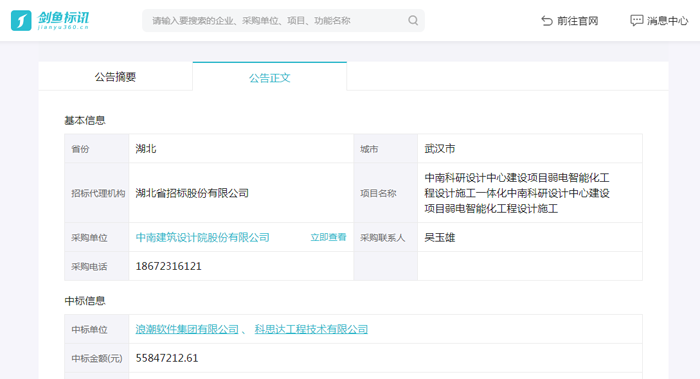This screenshot has width=700, height=379.
Task: Click the 消息中心 chat bubble icon
Action: pyautogui.click(x=636, y=21)
